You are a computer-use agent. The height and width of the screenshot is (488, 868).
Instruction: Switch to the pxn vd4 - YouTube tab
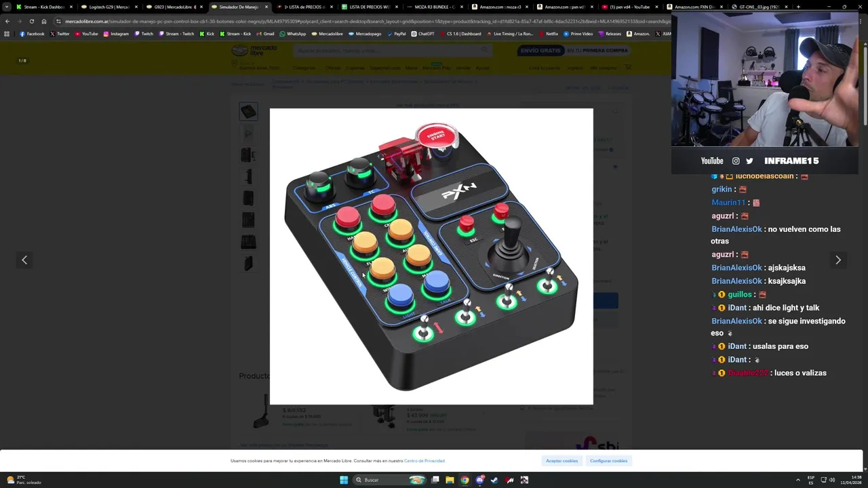coord(629,7)
